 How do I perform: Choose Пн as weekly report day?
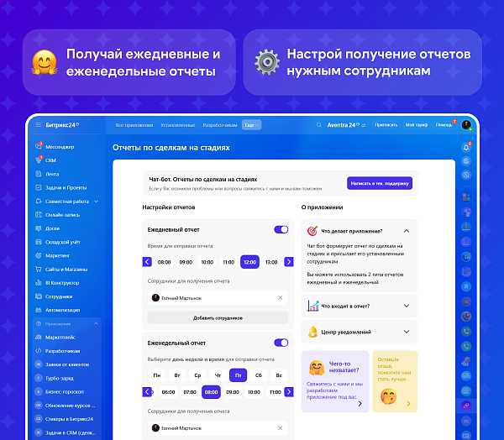tap(157, 375)
